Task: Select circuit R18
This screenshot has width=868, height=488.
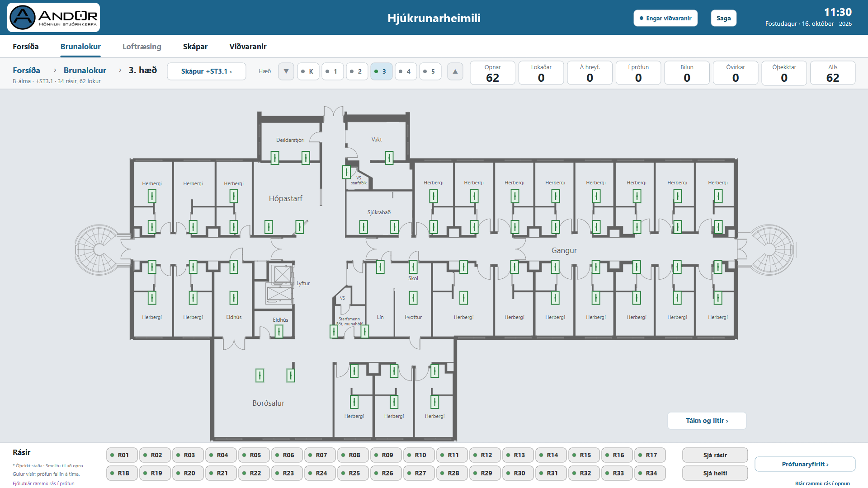Action: (122, 473)
